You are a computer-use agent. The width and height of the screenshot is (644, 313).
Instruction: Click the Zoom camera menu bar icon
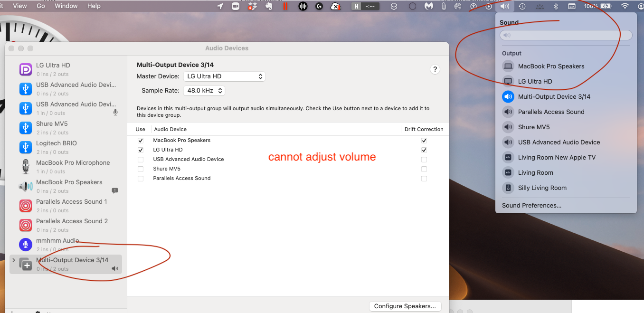[x=236, y=6]
